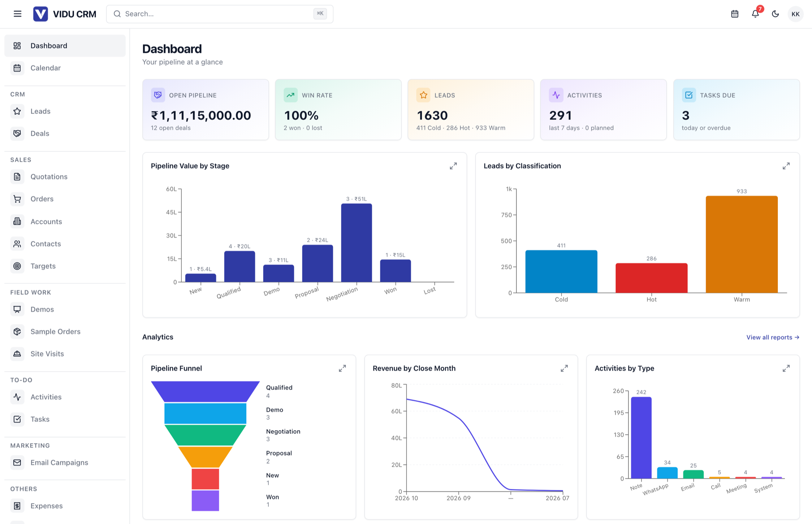The image size is (812, 524).
Task: Expand Leads by Classification chart
Action: pos(786,166)
